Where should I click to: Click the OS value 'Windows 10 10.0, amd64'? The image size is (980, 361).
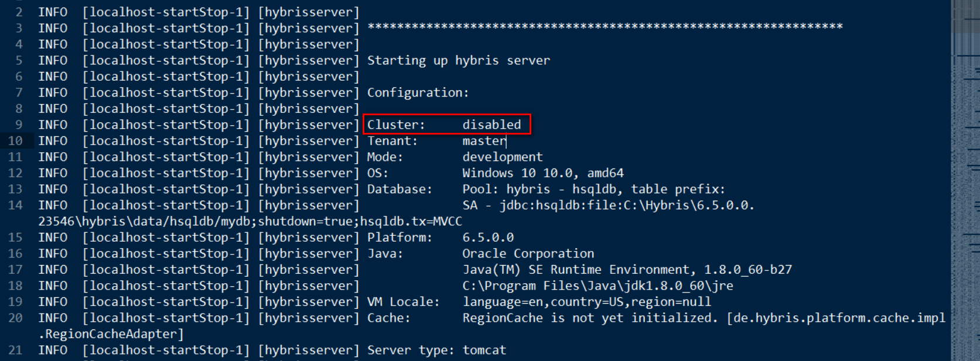tap(543, 173)
